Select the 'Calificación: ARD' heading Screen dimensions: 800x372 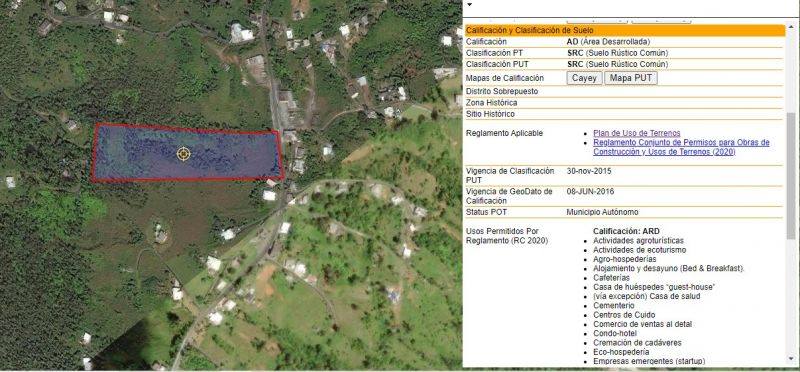[626, 231]
